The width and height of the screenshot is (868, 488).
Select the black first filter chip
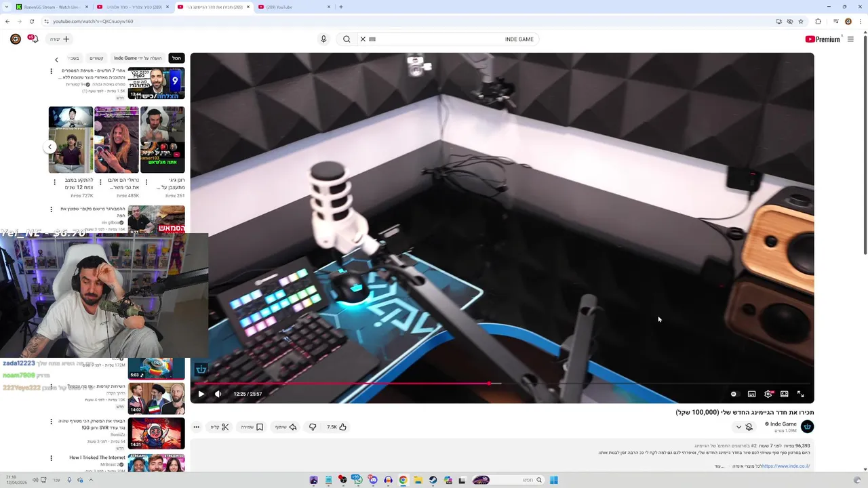(x=176, y=58)
